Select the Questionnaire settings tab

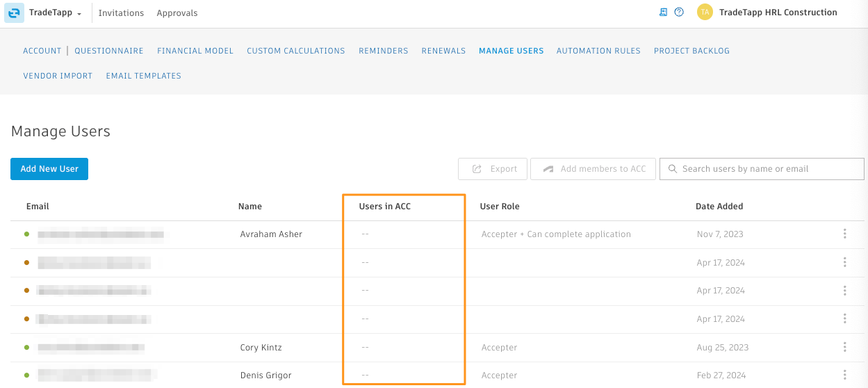(109, 51)
